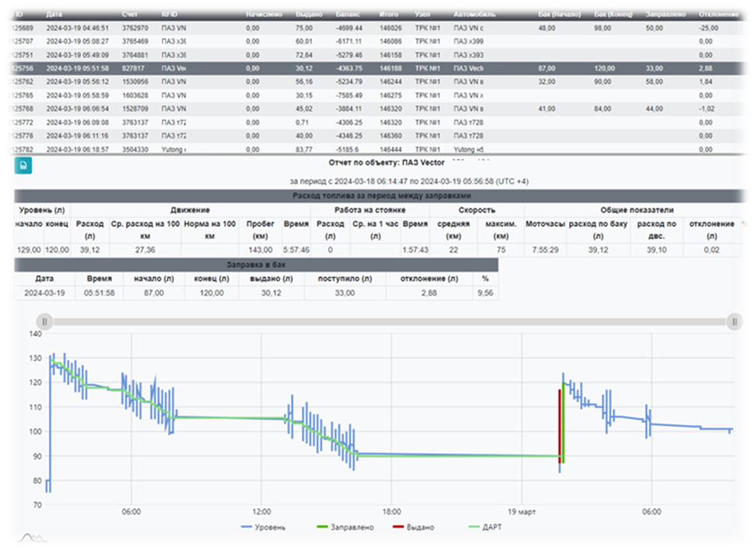Click right handle of chart range slider
Viewport: 756px width, 553px height.
734,322
